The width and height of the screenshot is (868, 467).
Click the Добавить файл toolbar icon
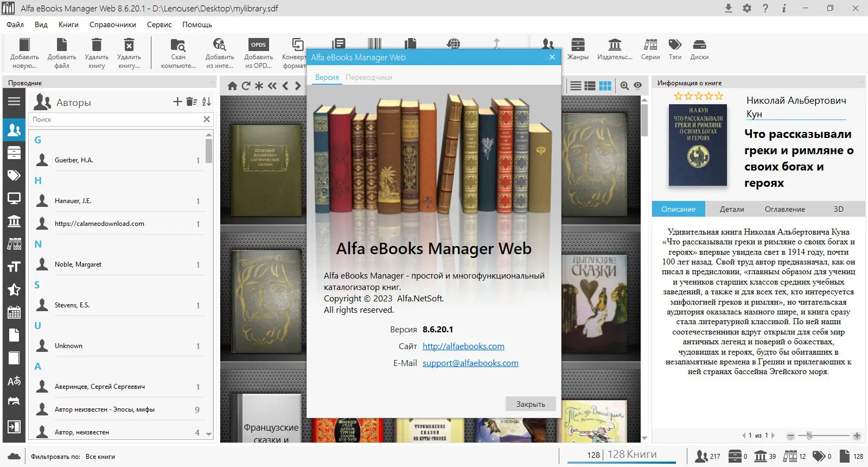point(62,53)
